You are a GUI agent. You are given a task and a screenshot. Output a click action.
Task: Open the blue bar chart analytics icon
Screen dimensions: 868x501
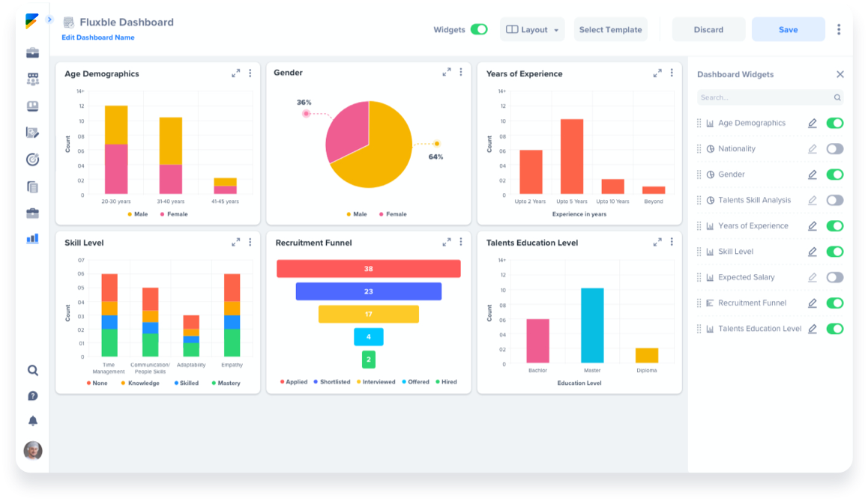[x=33, y=238]
